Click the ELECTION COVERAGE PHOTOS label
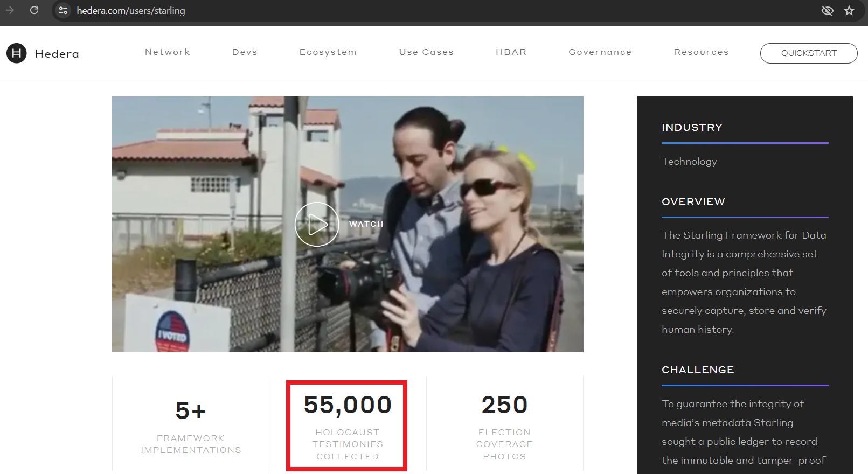 [504, 444]
